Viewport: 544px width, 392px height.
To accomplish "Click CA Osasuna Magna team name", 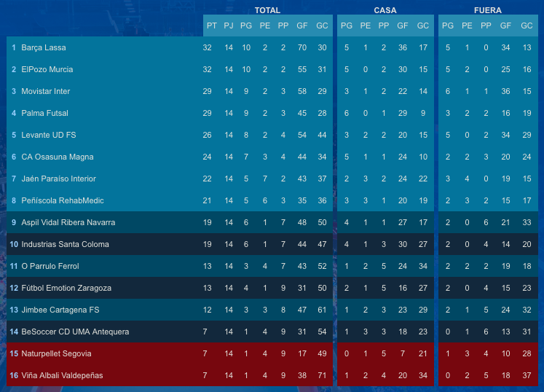I will point(58,157).
